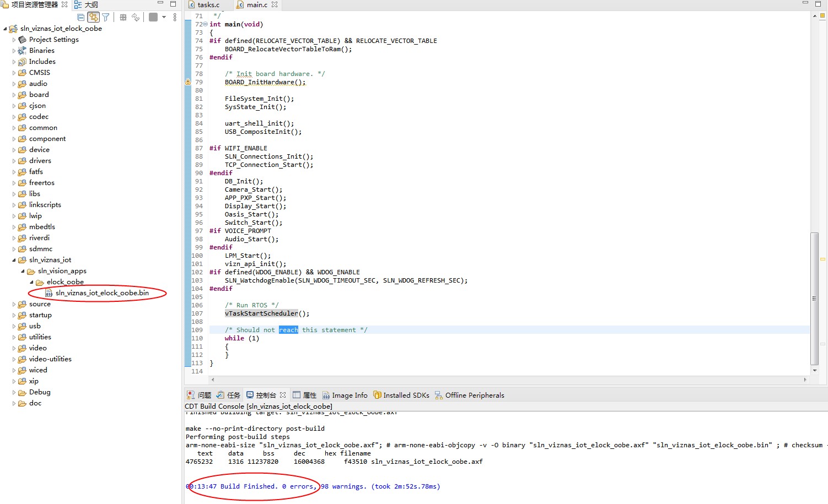Viewport: 828px width, 504px height.
Task: Collapse the main function fold marker at line 72
Action: point(206,24)
